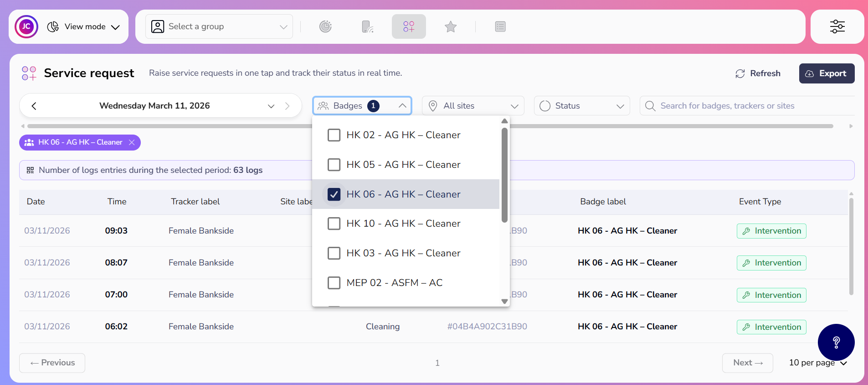868x385 pixels.
Task: Open the help question mark button
Action: click(x=836, y=342)
